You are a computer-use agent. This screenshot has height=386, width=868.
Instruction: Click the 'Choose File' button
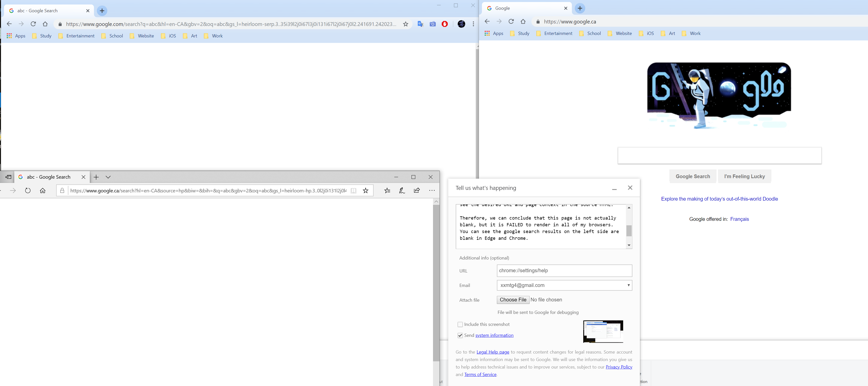(x=513, y=300)
